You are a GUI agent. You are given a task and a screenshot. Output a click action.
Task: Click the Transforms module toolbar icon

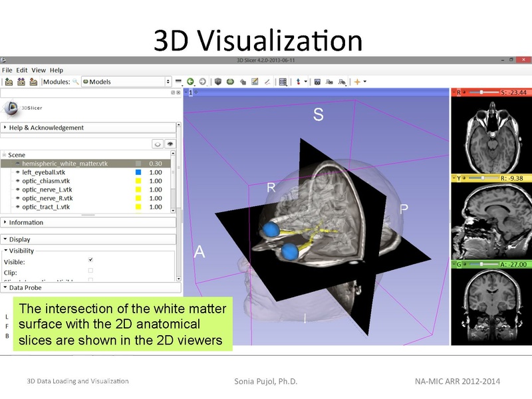click(243, 82)
